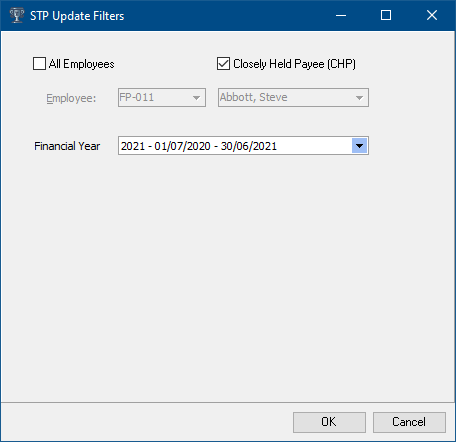This screenshot has width=456, height=442.
Task: Click inside the FP-011 employee code box
Action: 162,98
